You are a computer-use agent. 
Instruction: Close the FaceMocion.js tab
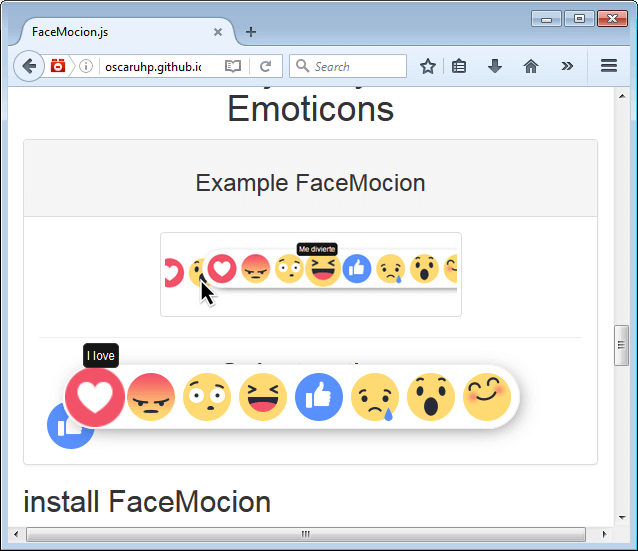218,32
